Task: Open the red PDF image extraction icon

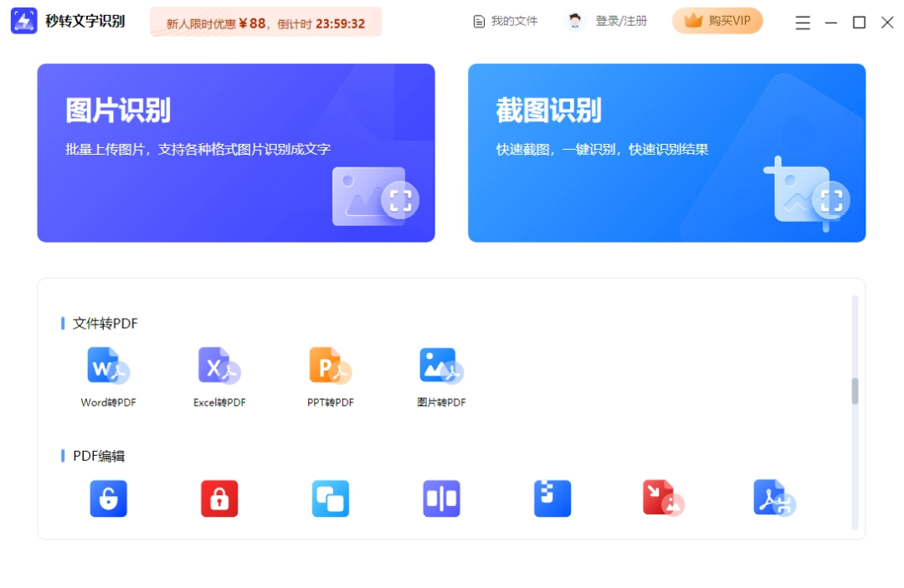Action: coord(663,499)
